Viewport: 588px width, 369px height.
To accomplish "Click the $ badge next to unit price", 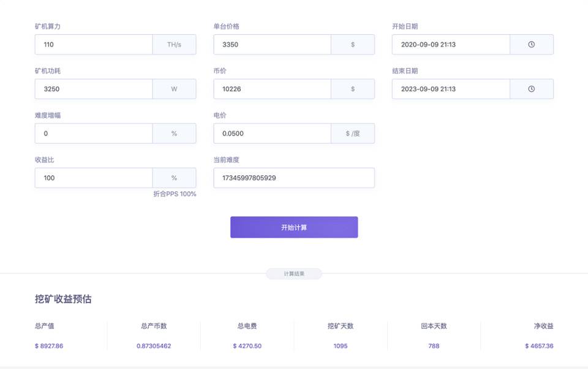I will [353, 44].
